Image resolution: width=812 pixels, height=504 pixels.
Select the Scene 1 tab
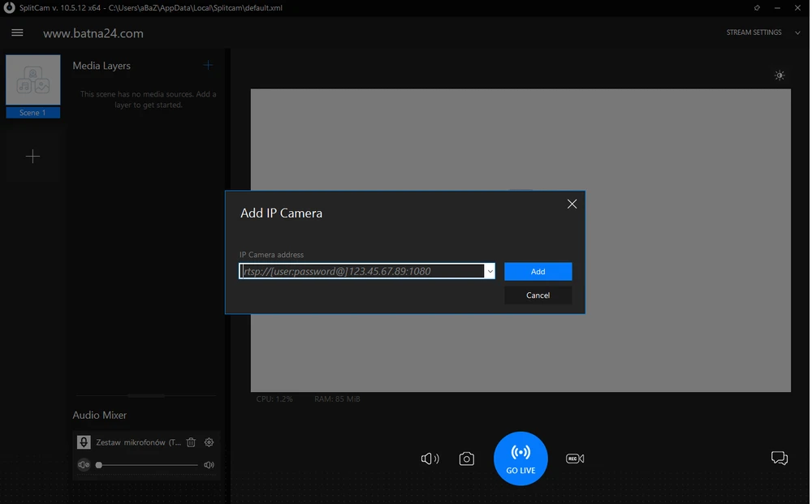coord(32,112)
